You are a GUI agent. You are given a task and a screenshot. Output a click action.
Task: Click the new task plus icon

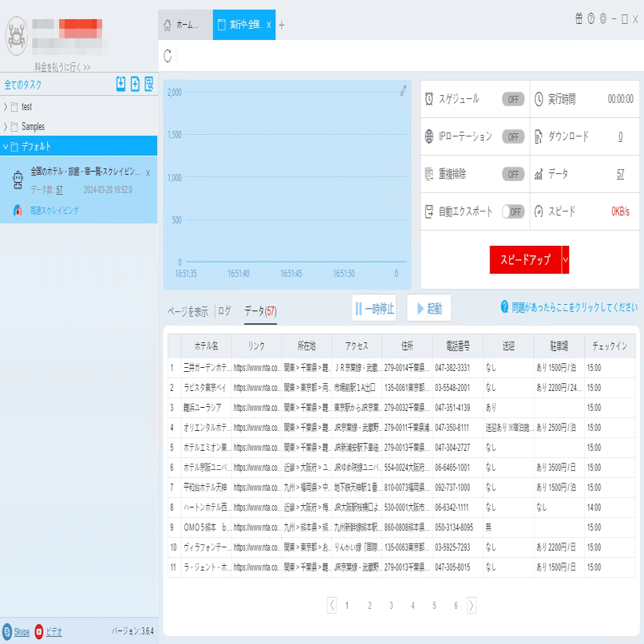pos(135,84)
